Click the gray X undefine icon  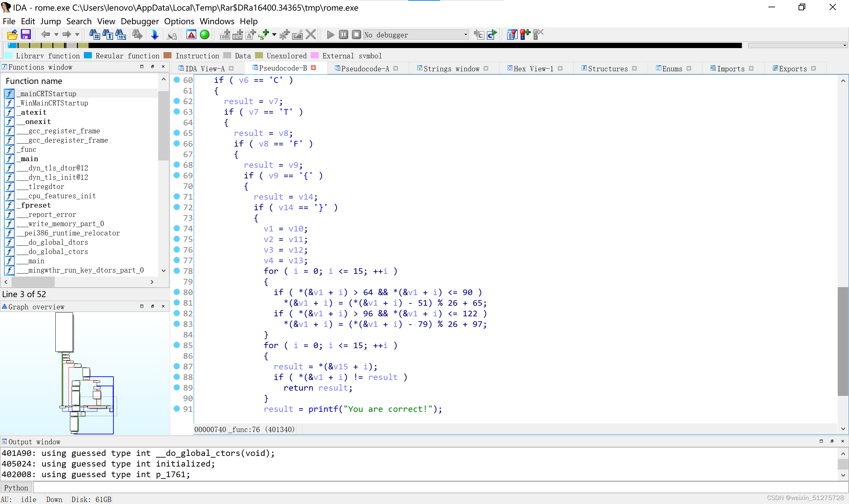pyautogui.click(x=310, y=34)
